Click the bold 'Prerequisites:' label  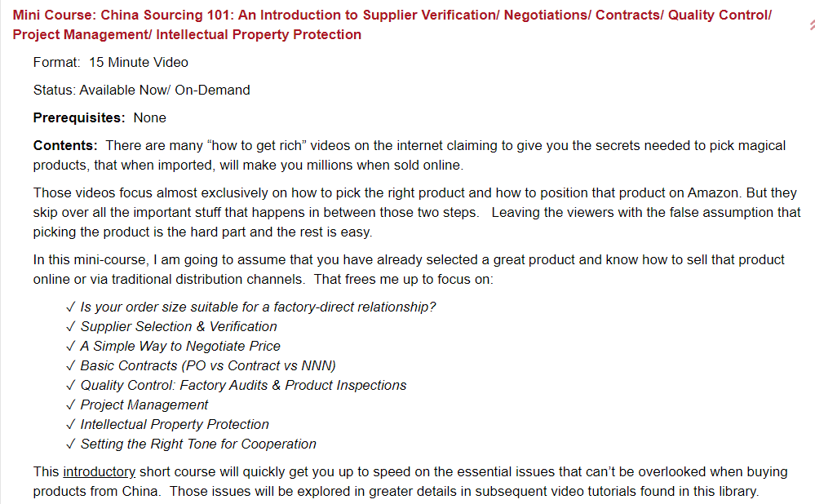coord(79,118)
